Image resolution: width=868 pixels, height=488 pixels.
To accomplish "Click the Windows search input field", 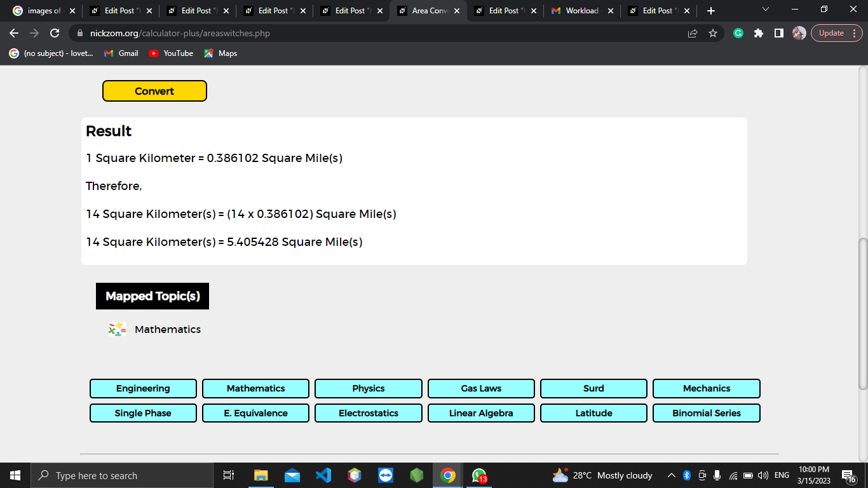I will (121, 475).
